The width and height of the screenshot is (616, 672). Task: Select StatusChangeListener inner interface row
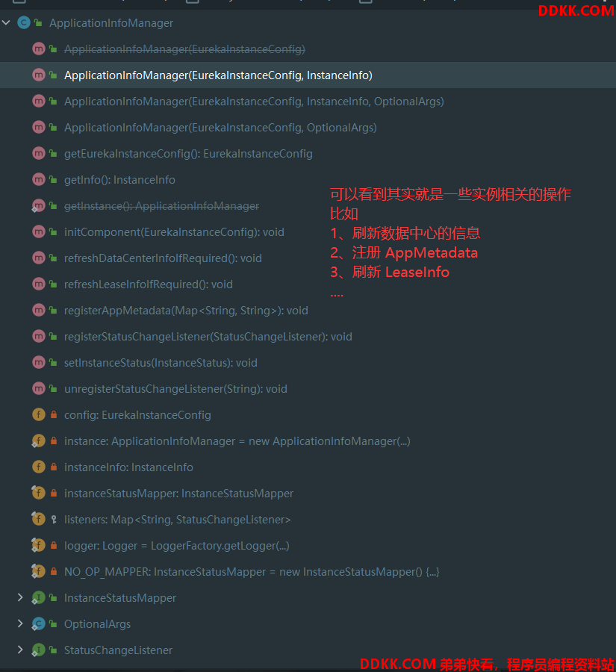click(x=308, y=650)
